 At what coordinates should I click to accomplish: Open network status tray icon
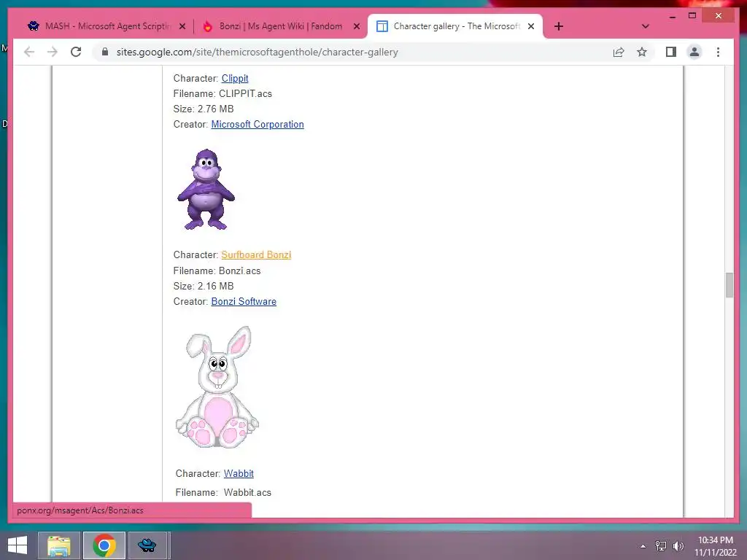click(661, 546)
